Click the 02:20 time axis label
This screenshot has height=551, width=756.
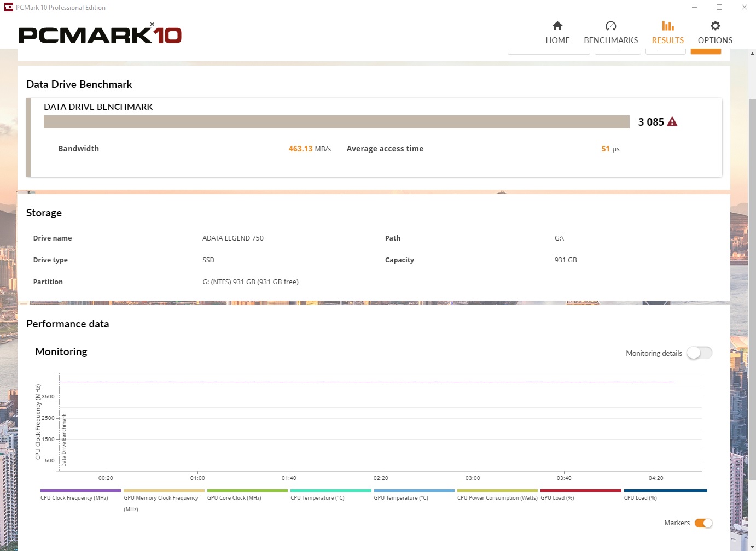(381, 478)
